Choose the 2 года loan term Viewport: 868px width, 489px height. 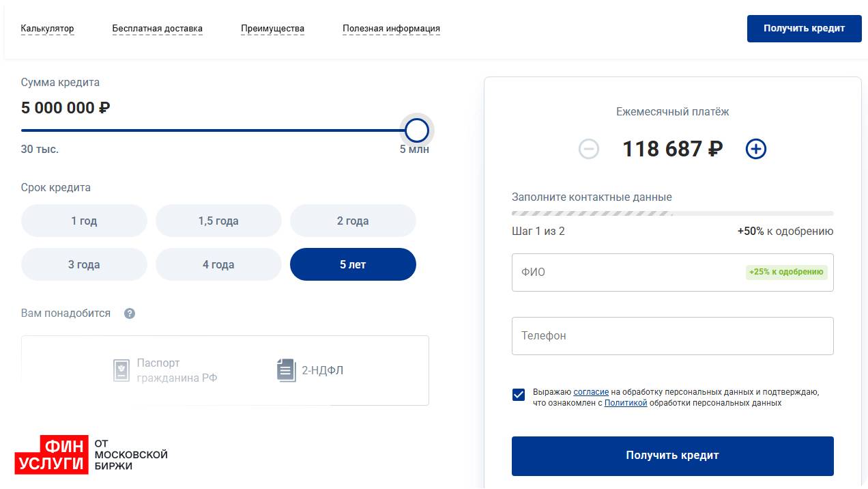pyautogui.click(x=353, y=221)
